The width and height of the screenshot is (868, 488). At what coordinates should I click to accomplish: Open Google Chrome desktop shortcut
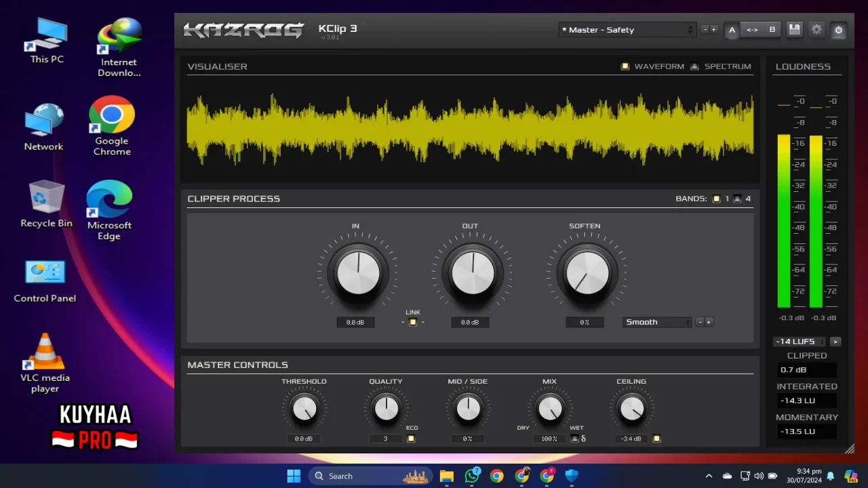pos(112,126)
